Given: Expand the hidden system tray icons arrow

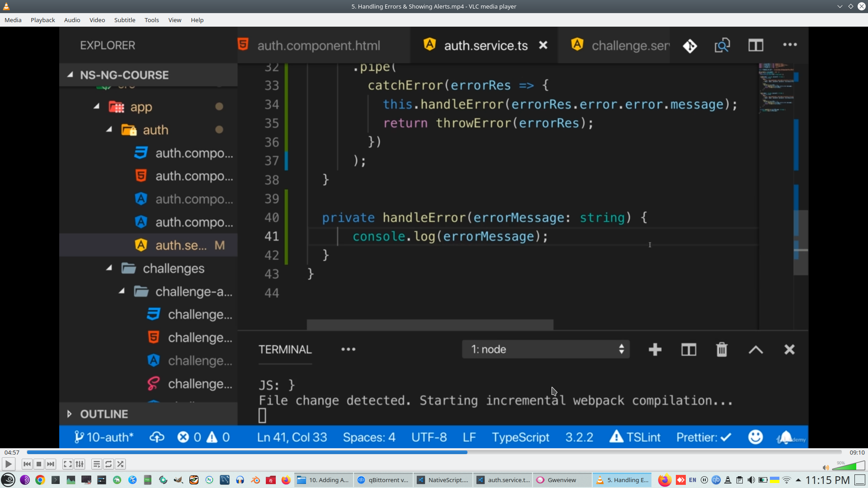Looking at the screenshot, I should (798, 480).
